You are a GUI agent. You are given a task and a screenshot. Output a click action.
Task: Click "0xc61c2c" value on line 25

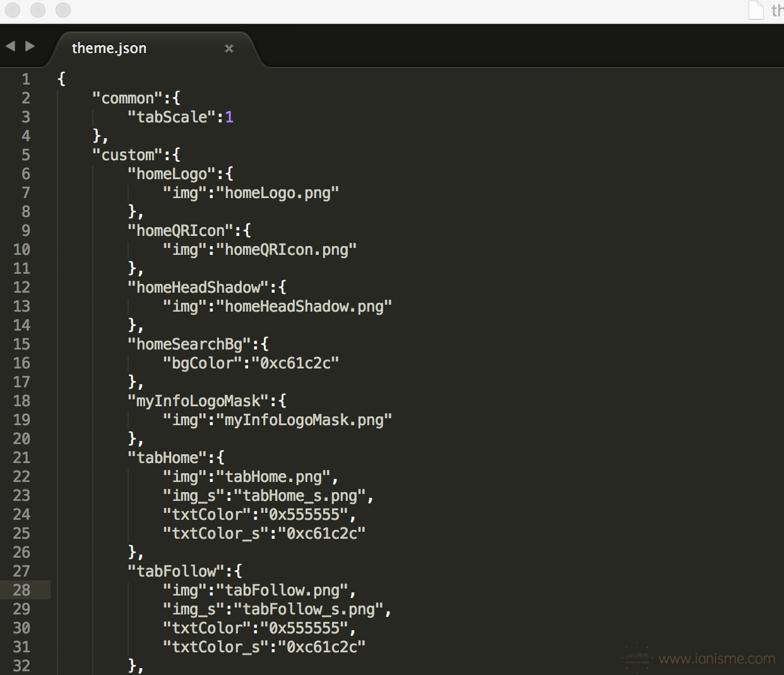(x=322, y=533)
